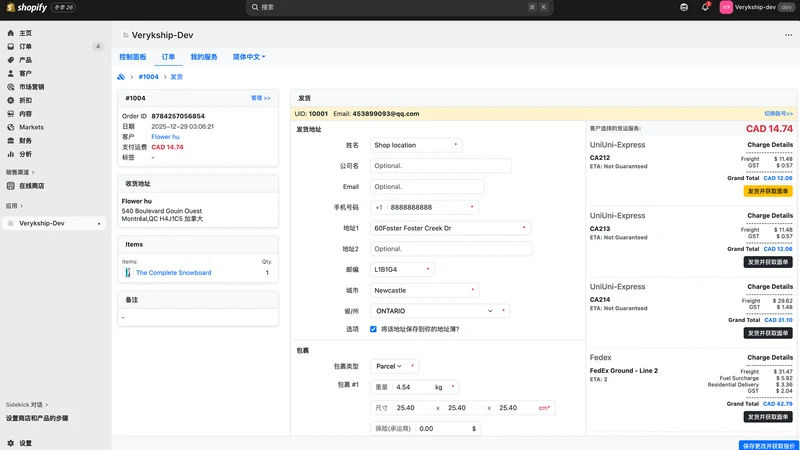Open the notifications bell
This screenshot has height=450, width=800.
[x=705, y=7]
